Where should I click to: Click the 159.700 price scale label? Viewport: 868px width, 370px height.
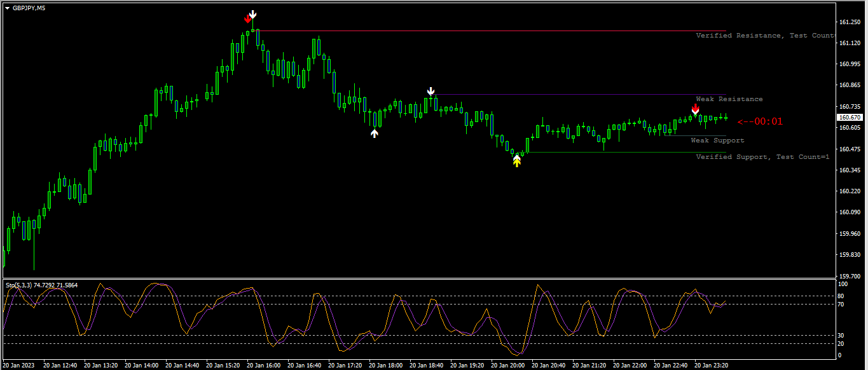(x=850, y=277)
